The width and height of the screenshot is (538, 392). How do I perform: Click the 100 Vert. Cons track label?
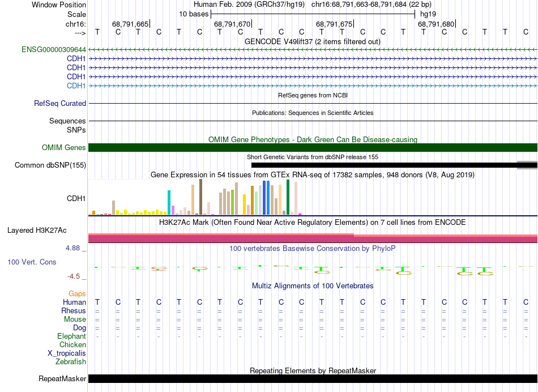click(x=32, y=262)
